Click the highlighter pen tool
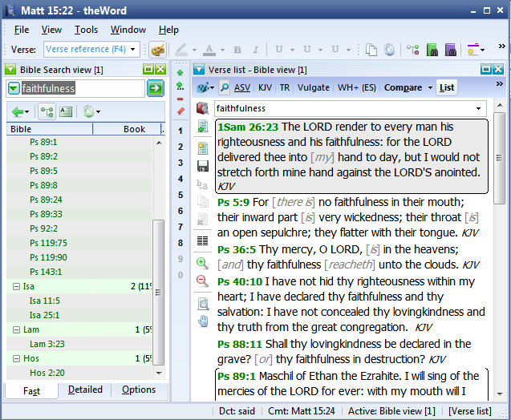Screen dimensions: 511x420 [x=181, y=50]
